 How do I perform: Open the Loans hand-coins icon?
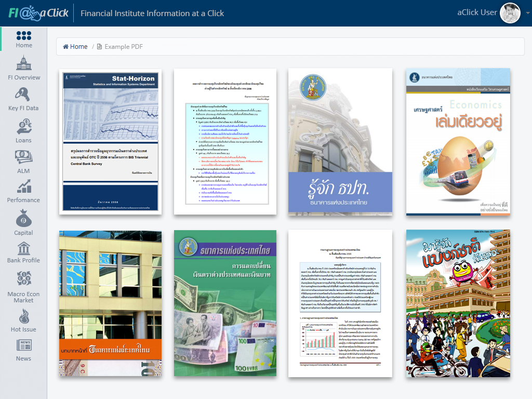point(24,127)
